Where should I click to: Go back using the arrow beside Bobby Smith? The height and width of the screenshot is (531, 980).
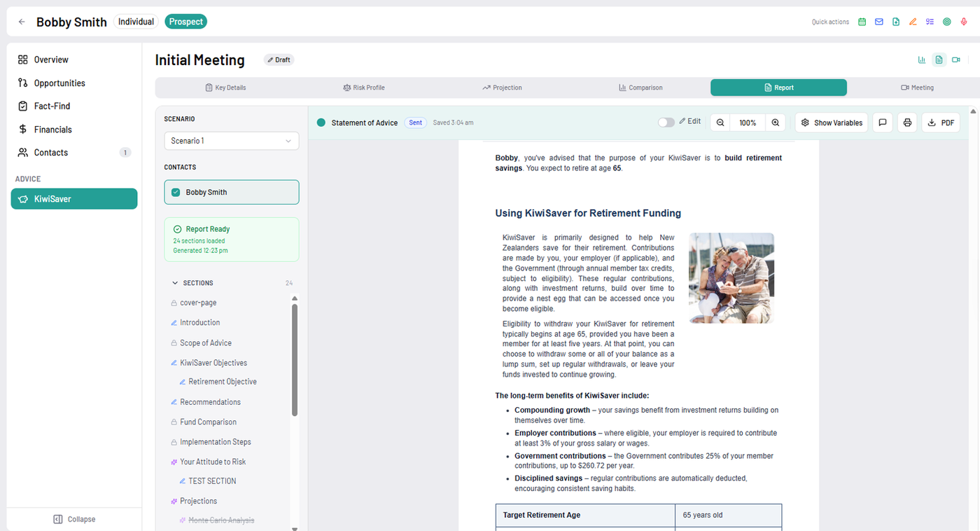(22, 22)
